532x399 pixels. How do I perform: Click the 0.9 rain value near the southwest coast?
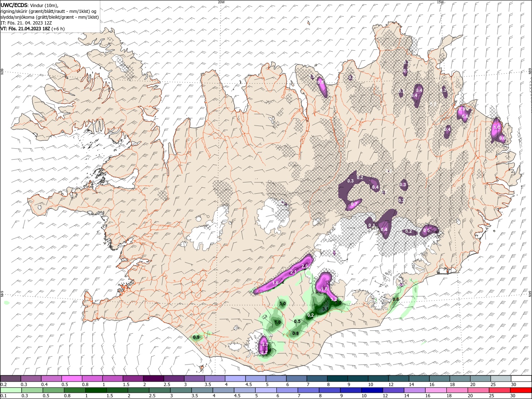196,337
